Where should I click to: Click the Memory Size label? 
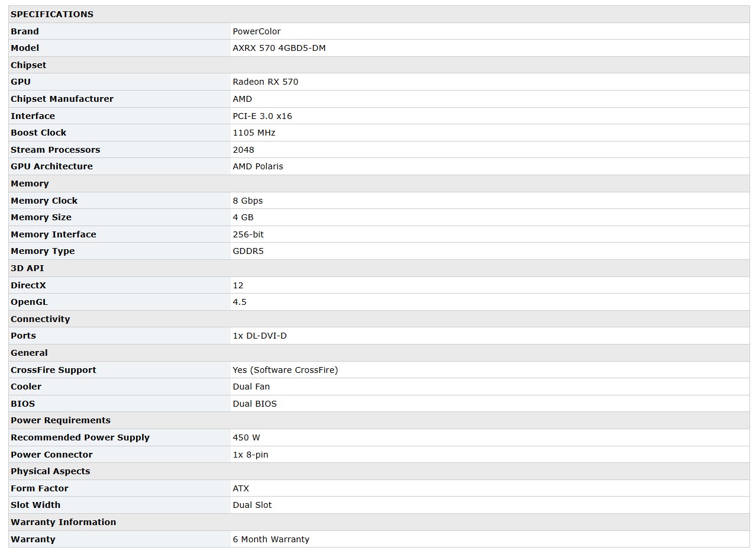(x=41, y=217)
